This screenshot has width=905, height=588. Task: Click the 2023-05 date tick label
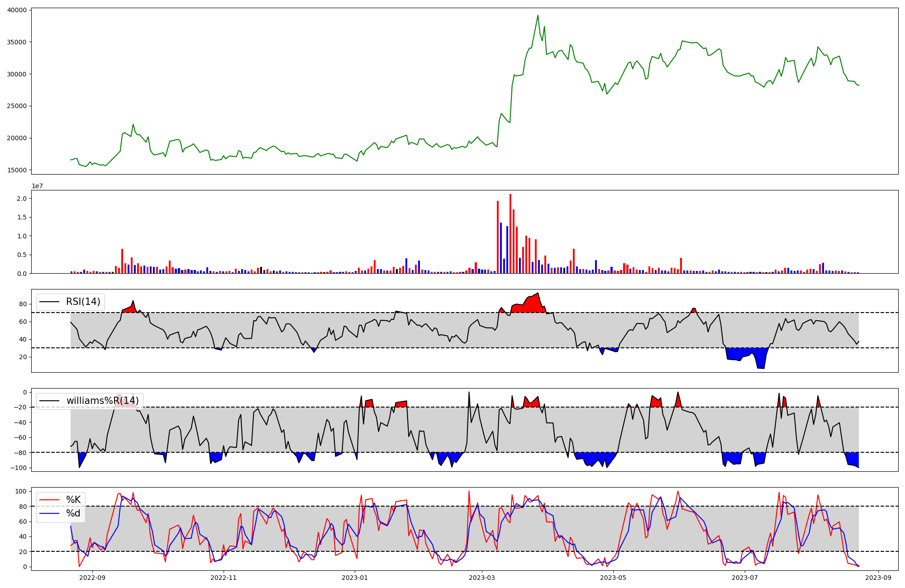tap(613, 578)
